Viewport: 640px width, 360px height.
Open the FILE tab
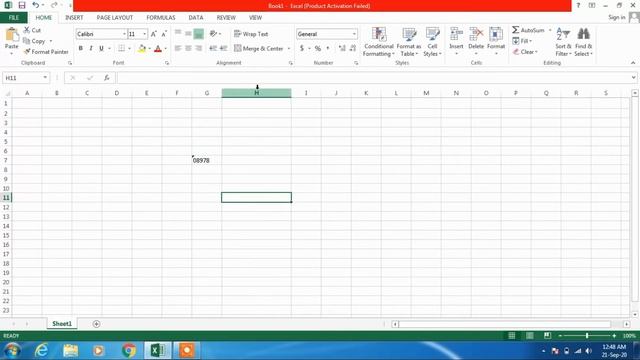point(14,18)
